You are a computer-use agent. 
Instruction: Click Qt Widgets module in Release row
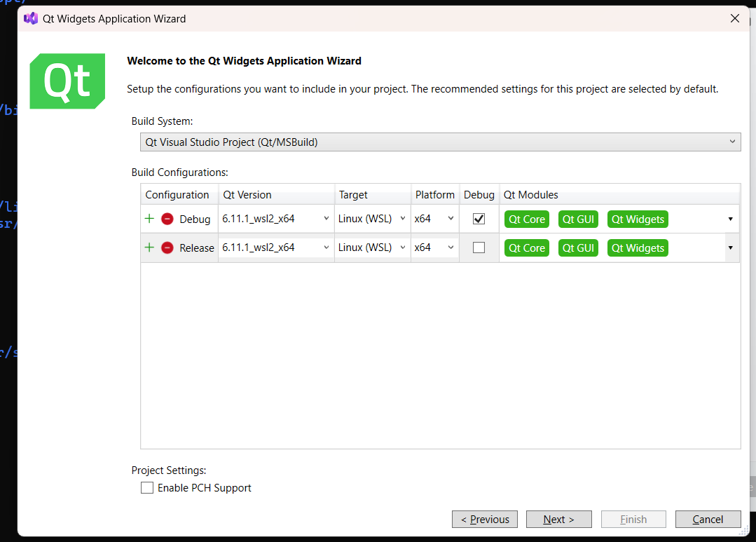click(x=638, y=248)
